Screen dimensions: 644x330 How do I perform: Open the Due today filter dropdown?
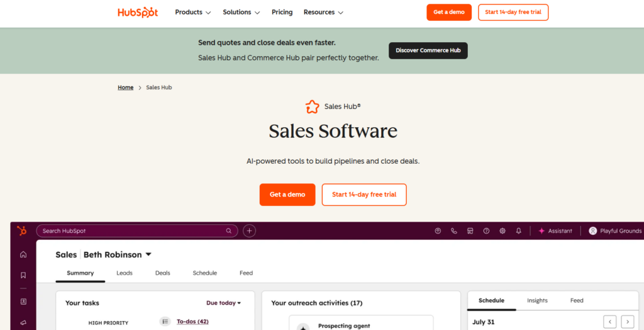point(223,303)
